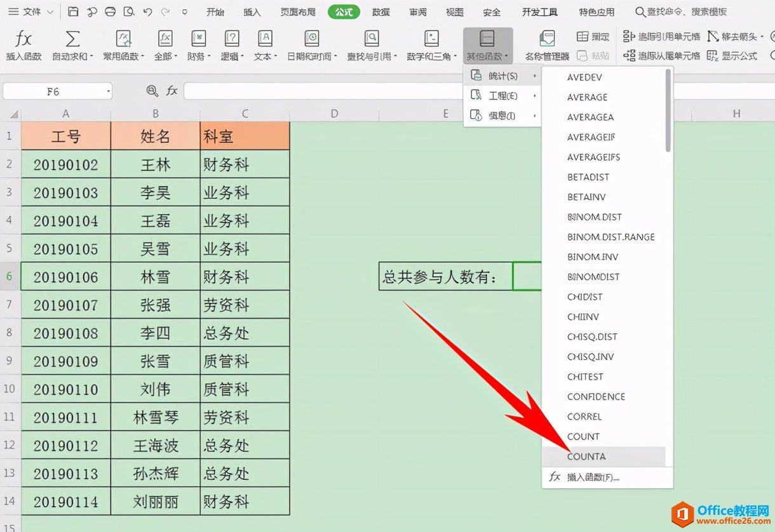This screenshot has height=532, width=775.
Task: Click 插入函数(F)... at bottom of list
Action: [607, 477]
